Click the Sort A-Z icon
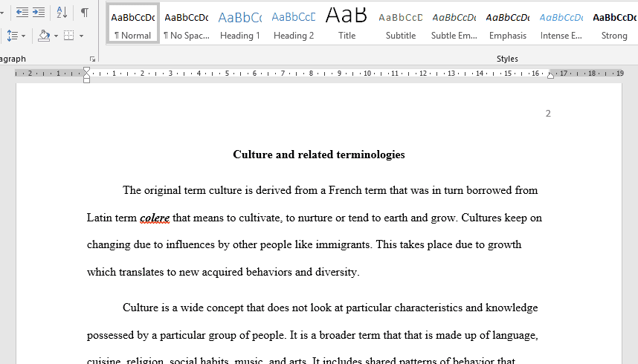The image size is (638, 364). [x=62, y=13]
